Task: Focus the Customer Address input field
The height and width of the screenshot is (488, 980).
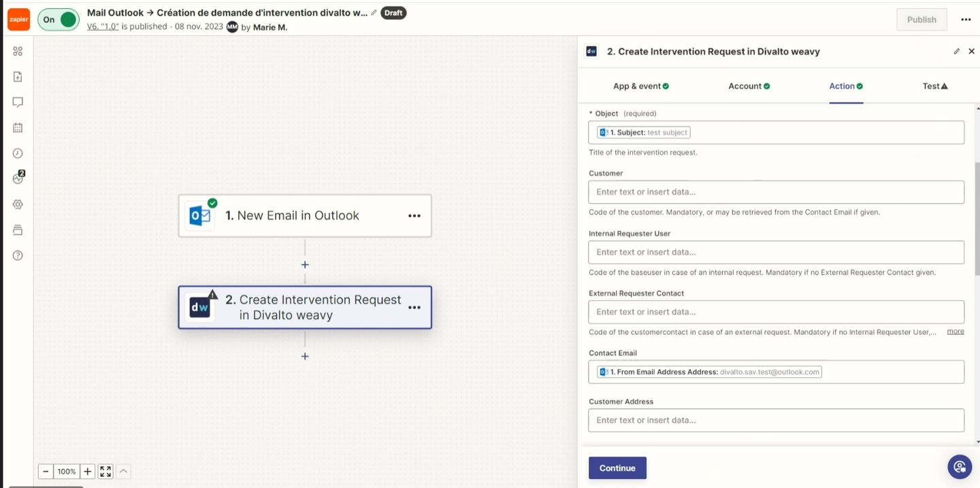Action: (x=777, y=420)
